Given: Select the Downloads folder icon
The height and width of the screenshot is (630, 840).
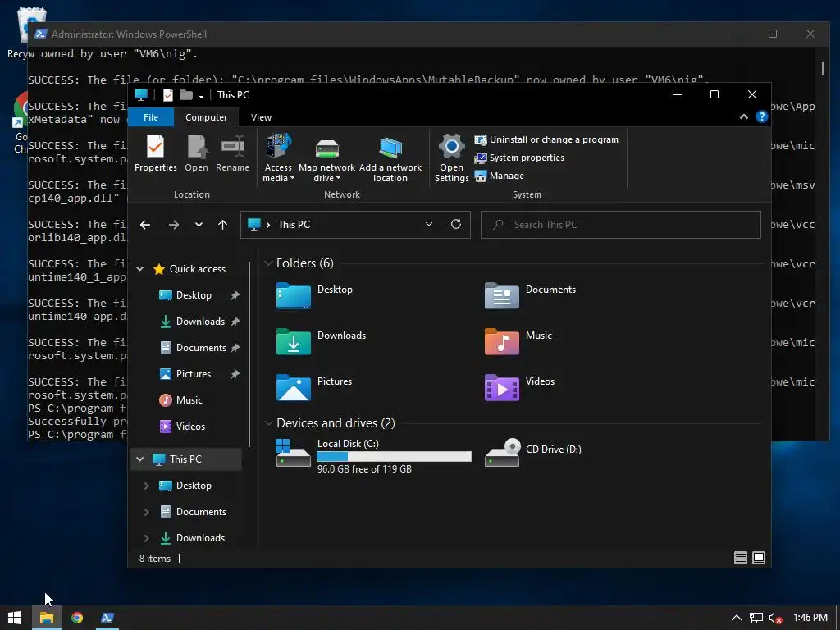Looking at the screenshot, I should pyautogui.click(x=294, y=342).
